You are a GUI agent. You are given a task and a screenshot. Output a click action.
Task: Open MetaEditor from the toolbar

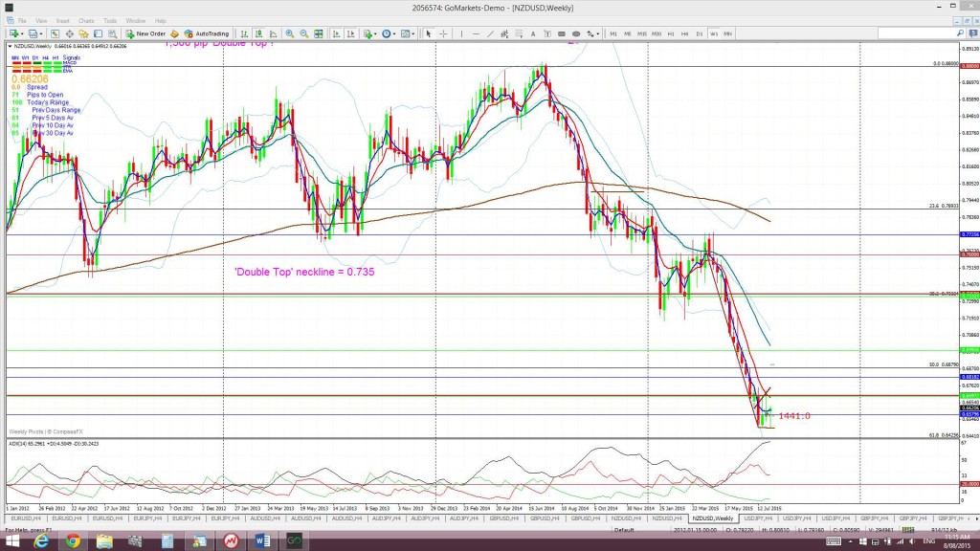click(x=174, y=33)
